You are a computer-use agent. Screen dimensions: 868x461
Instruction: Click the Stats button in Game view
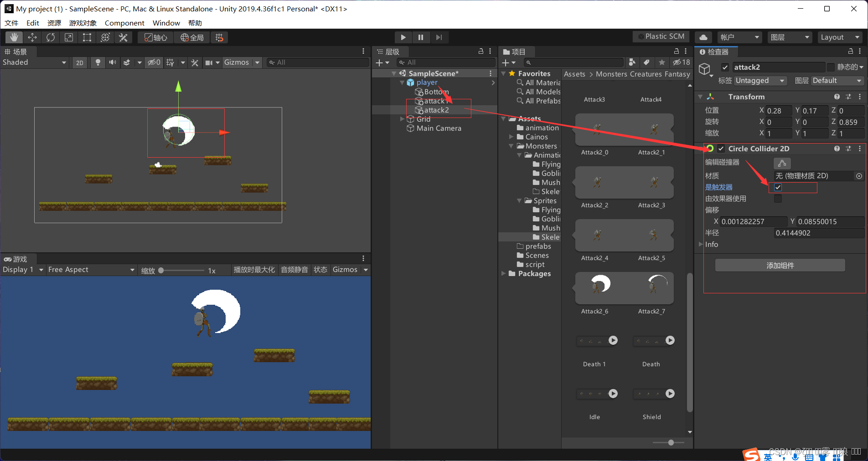320,270
